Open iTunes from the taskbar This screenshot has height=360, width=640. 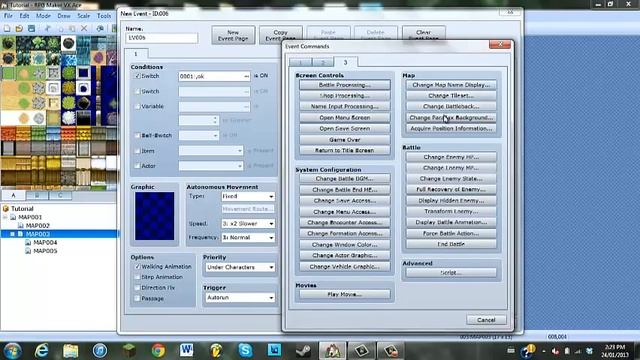point(100,350)
